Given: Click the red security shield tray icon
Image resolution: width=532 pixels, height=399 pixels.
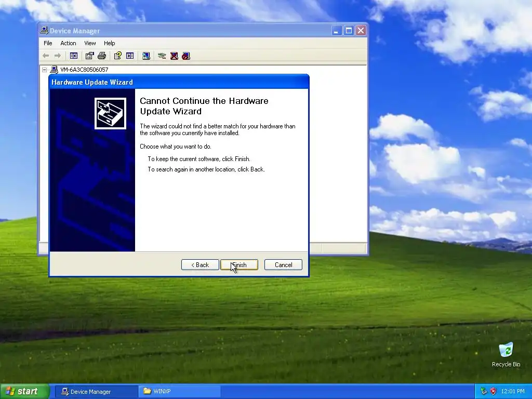Looking at the screenshot, I should [x=494, y=391].
